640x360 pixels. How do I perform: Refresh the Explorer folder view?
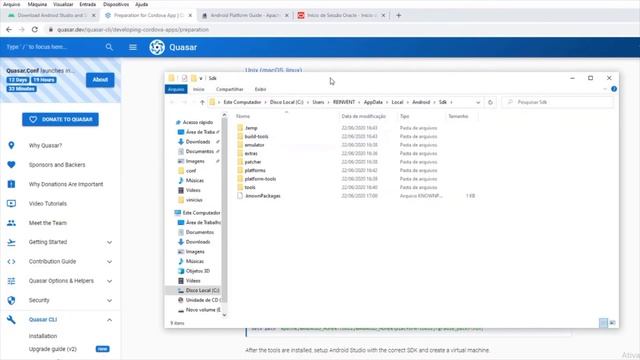490,102
